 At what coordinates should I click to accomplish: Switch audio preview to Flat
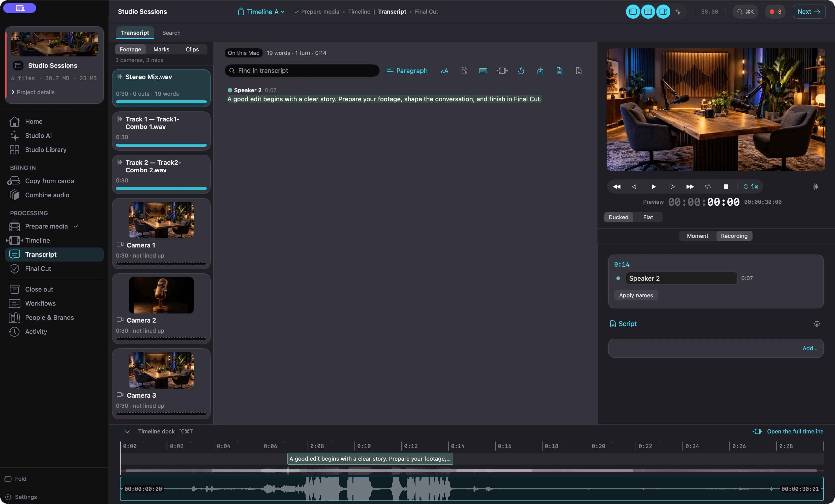pos(648,217)
